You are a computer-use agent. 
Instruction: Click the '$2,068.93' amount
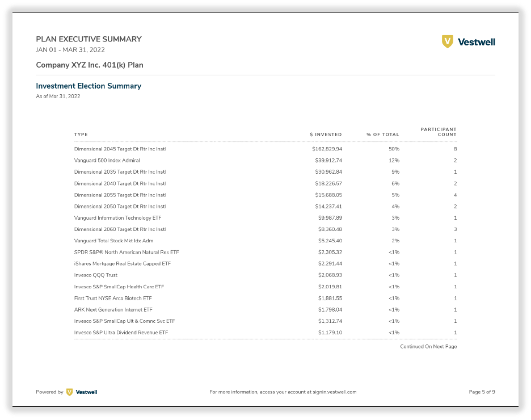point(330,275)
